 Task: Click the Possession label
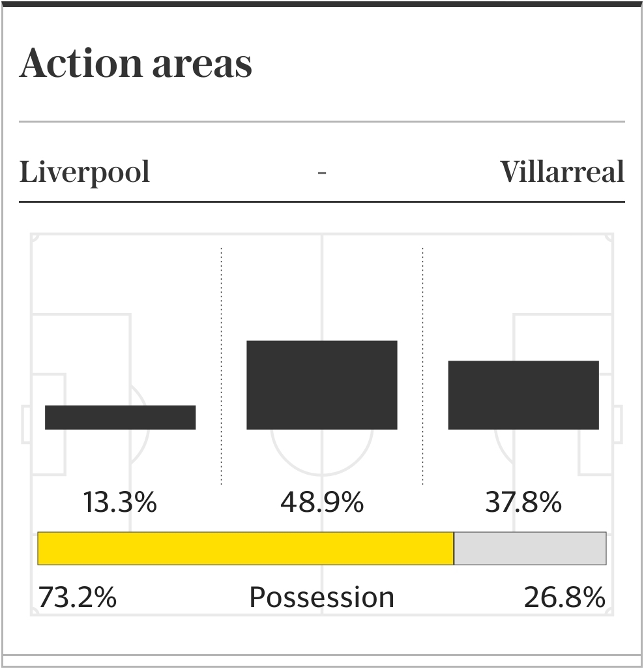tap(321, 597)
